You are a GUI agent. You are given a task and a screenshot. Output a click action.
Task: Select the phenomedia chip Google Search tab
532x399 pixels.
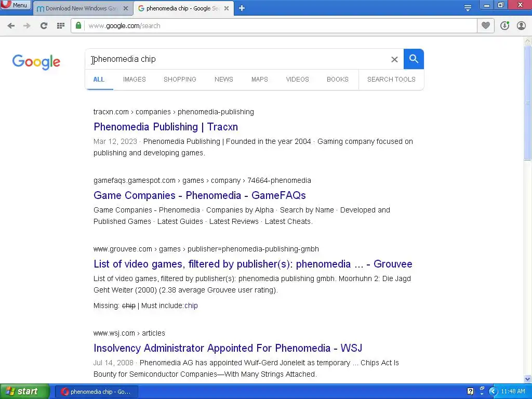183,8
